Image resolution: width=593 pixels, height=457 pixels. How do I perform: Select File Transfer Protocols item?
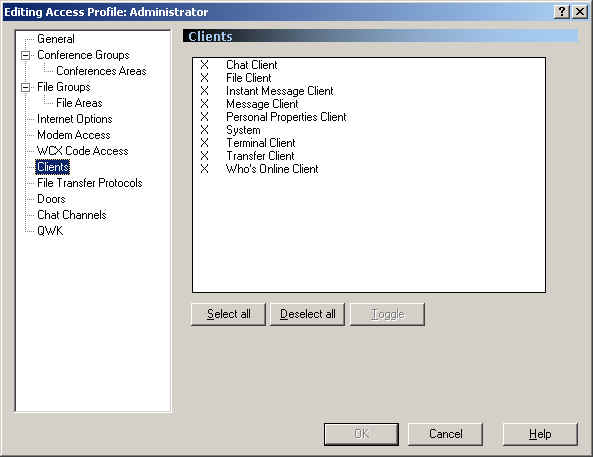(x=90, y=183)
